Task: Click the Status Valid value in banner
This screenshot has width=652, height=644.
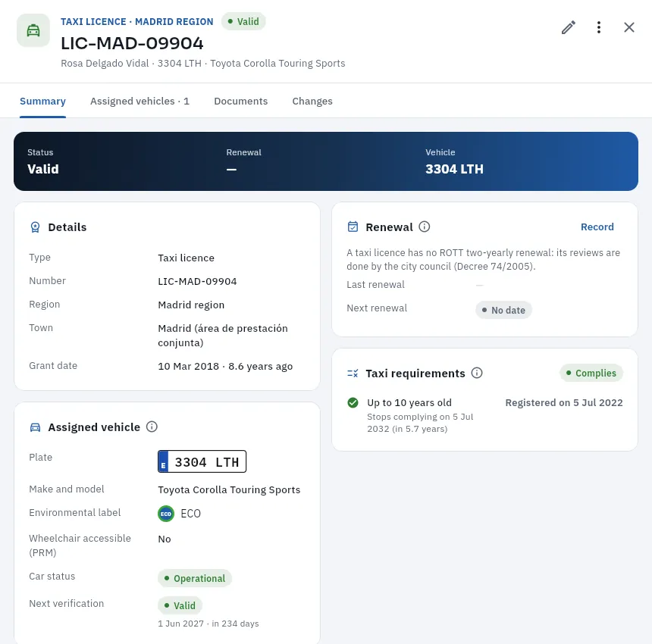Action: 42,169
